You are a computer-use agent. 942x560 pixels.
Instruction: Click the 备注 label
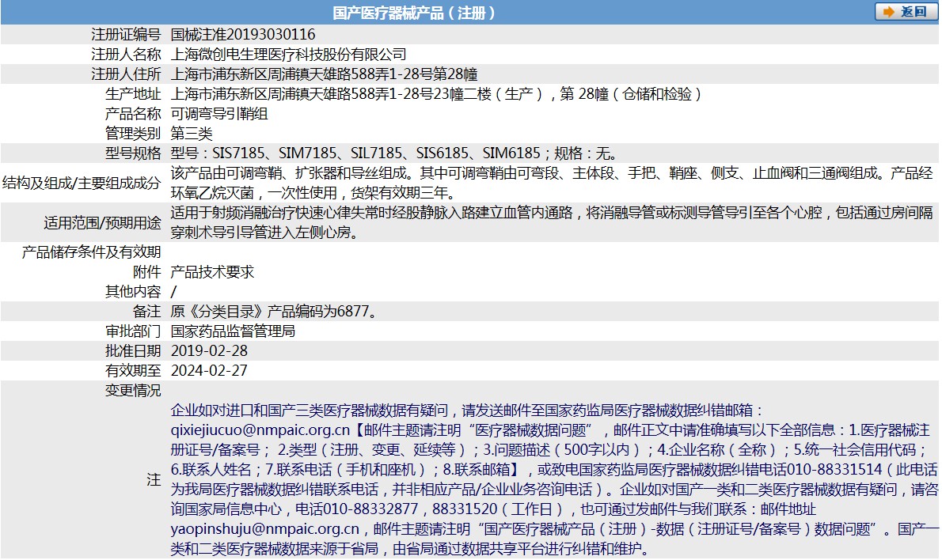(147, 312)
